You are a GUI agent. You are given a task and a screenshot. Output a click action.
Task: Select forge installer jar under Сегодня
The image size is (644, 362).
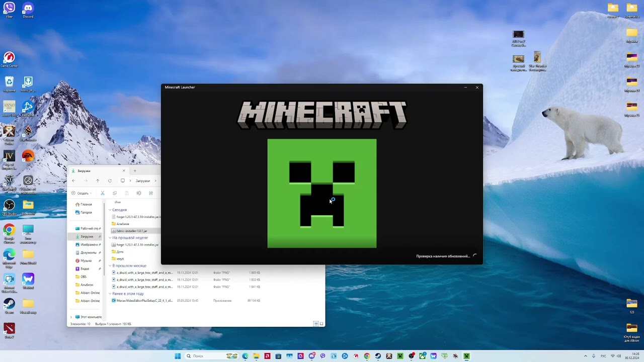click(x=136, y=217)
